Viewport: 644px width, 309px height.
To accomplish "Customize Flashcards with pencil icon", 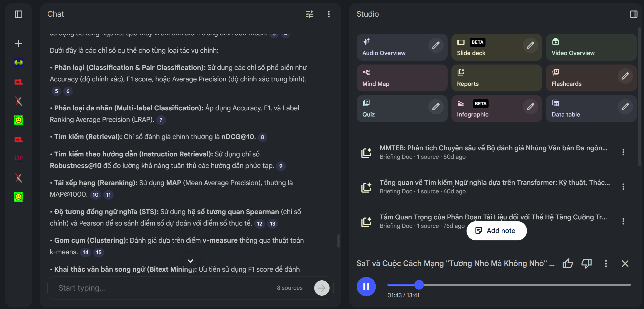I will (625, 76).
